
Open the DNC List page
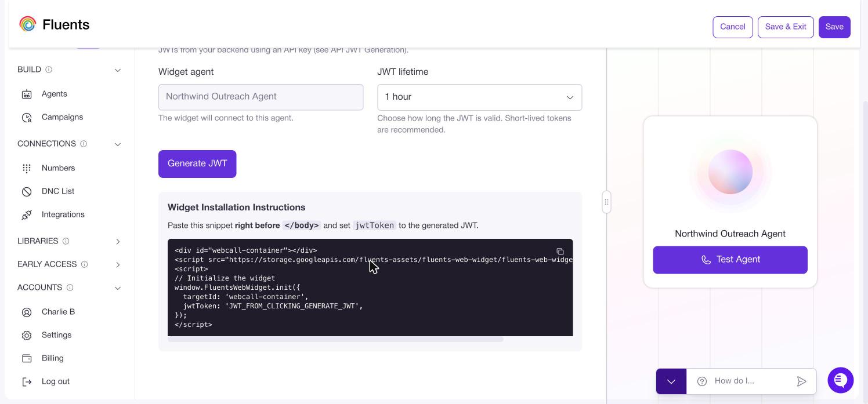58,191
